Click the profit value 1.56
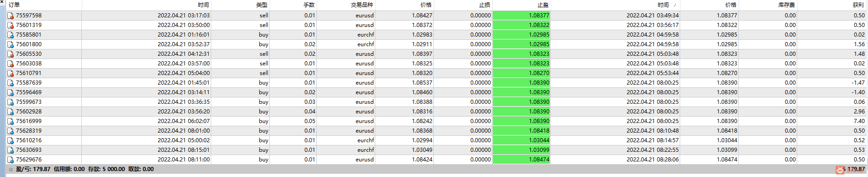868x177 pixels. [859, 44]
